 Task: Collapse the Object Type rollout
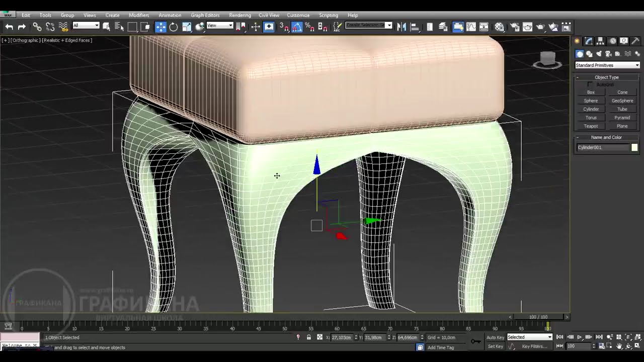pyautogui.click(x=607, y=77)
